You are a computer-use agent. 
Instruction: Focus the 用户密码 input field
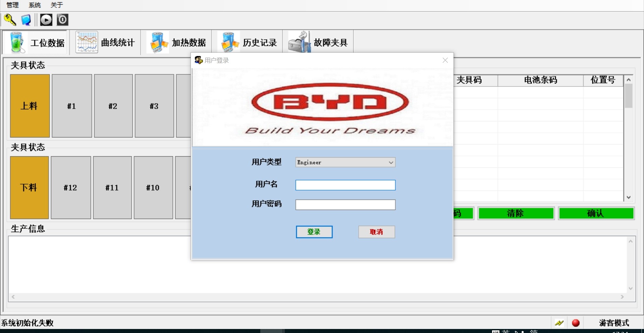(345, 205)
